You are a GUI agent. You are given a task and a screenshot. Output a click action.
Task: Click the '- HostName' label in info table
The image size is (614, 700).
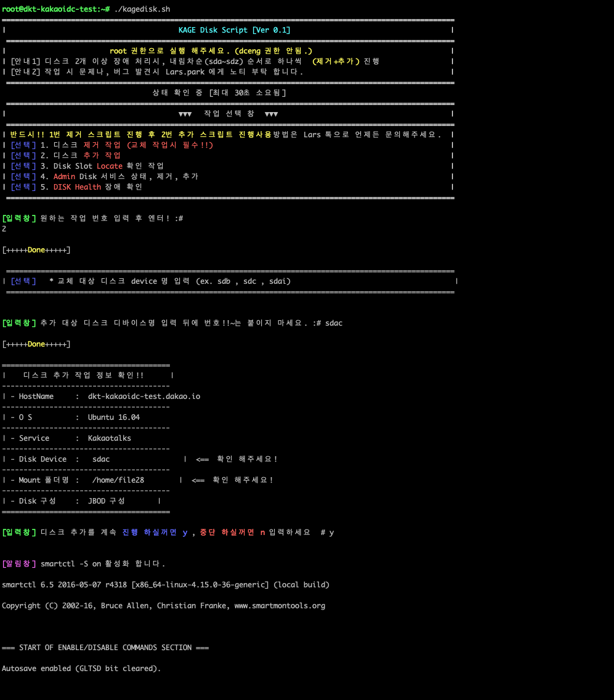pyautogui.click(x=32, y=396)
